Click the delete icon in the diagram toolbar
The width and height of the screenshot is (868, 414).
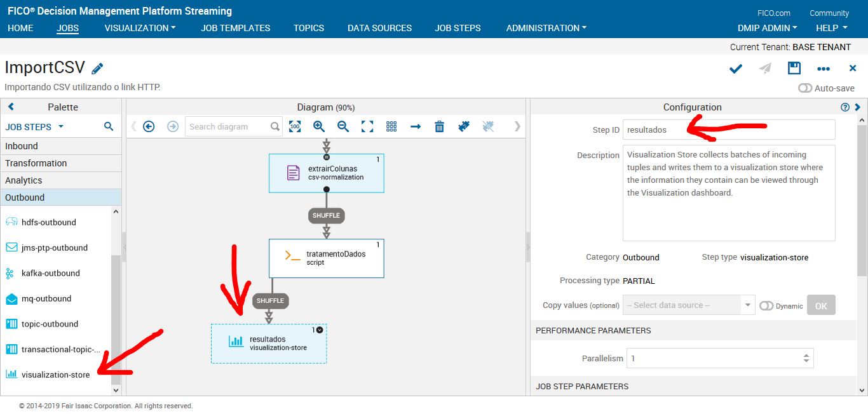(439, 126)
